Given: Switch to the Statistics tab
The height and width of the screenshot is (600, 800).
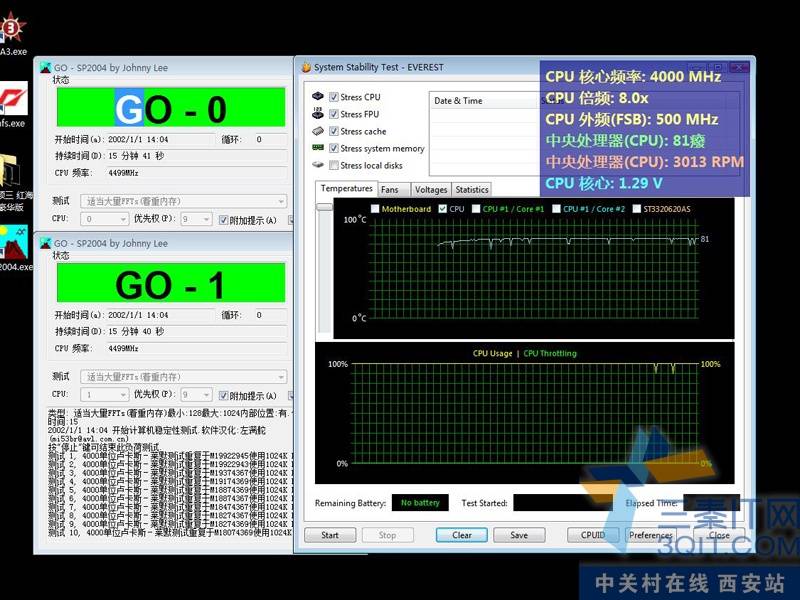Looking at the screenshot, I should (471, 189).
